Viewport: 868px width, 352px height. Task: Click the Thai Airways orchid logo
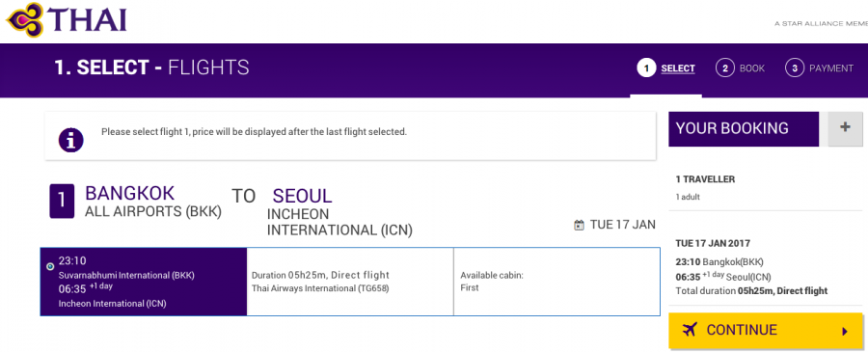click(x=25, y=20)
